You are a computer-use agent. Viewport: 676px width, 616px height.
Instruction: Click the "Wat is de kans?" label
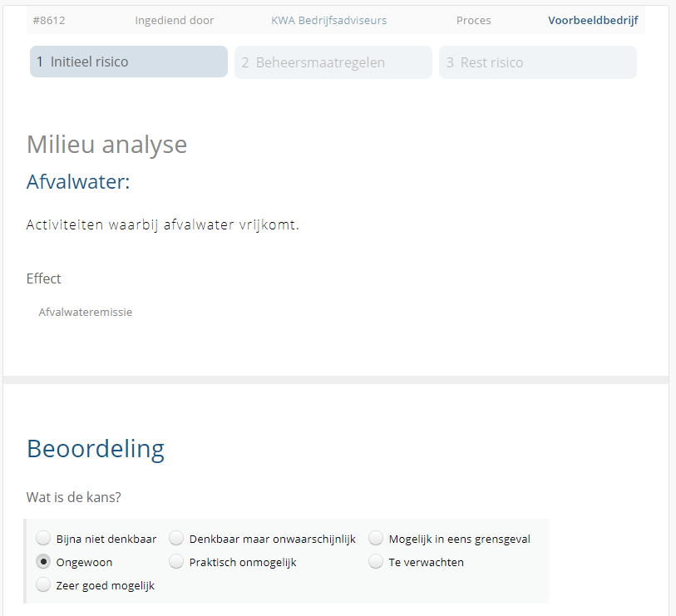pyautogui.click(x=75, y=495)
